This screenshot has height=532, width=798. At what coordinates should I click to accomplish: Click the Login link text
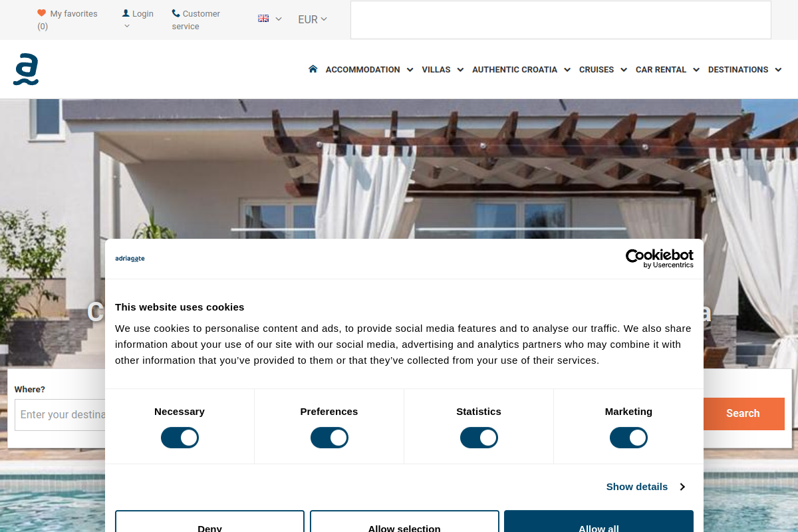coord(143,13)
